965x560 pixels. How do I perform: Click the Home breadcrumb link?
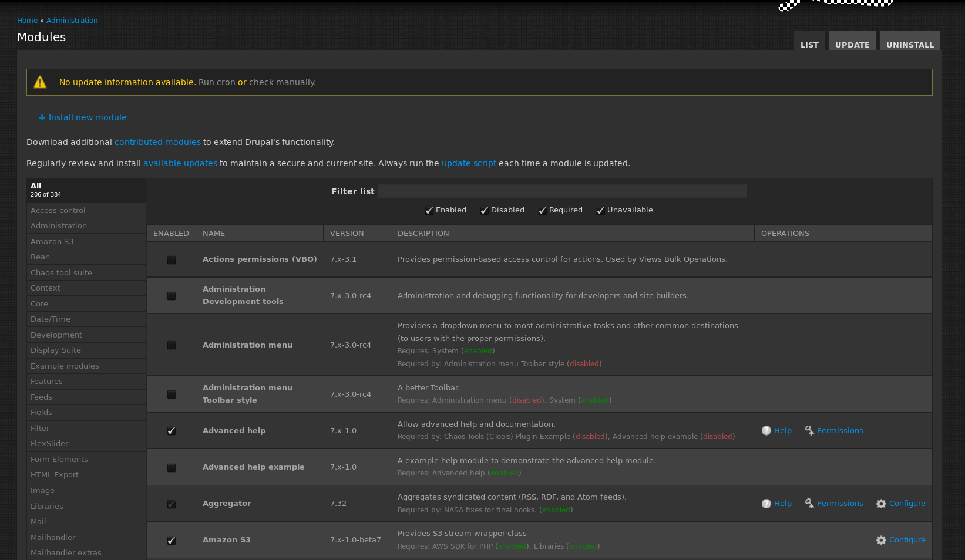click(27, 21)
